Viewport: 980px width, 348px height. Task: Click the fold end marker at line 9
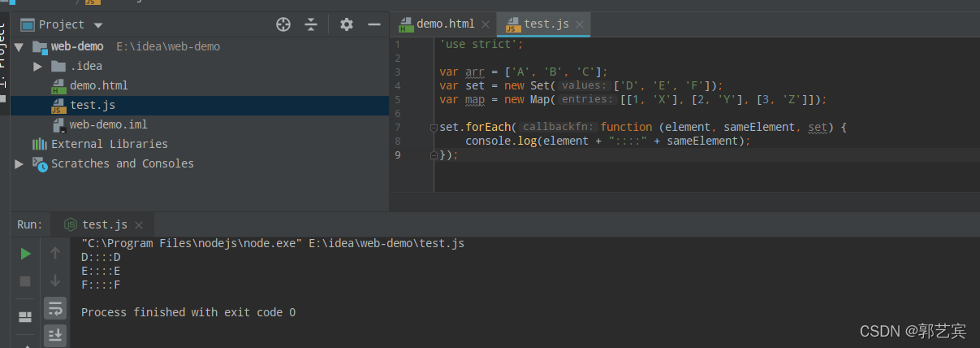coord(434,154)
